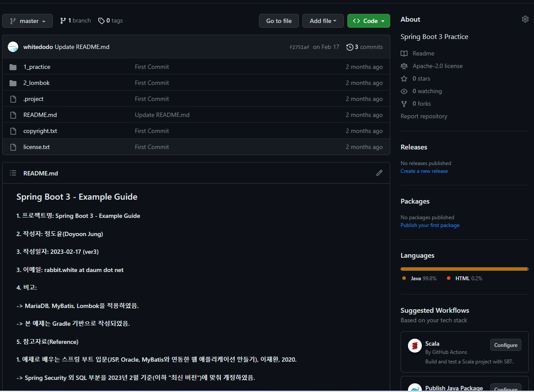Open the 1_practice folder
Image resolution: width=534 pixels, height=392 pixels.
(37, 67)
